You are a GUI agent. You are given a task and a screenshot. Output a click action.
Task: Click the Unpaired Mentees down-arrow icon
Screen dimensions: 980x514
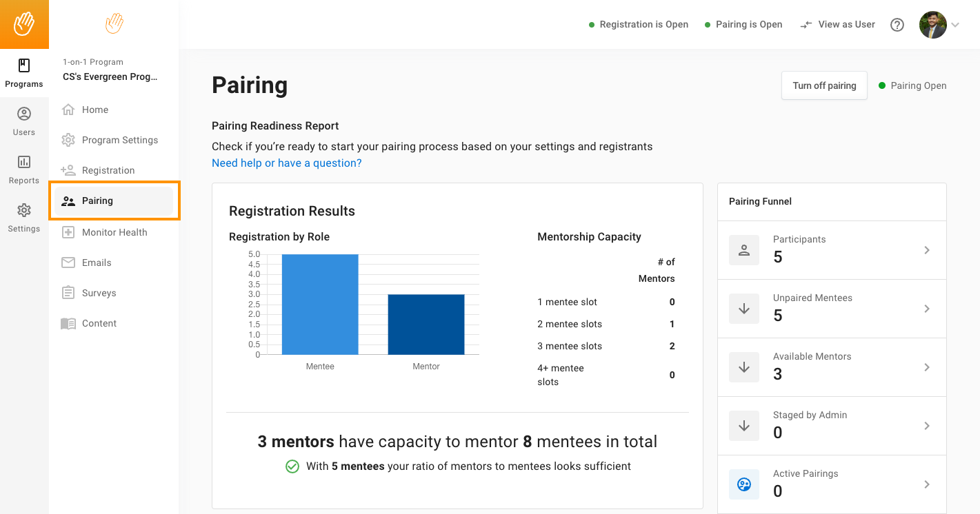[744, 309]
